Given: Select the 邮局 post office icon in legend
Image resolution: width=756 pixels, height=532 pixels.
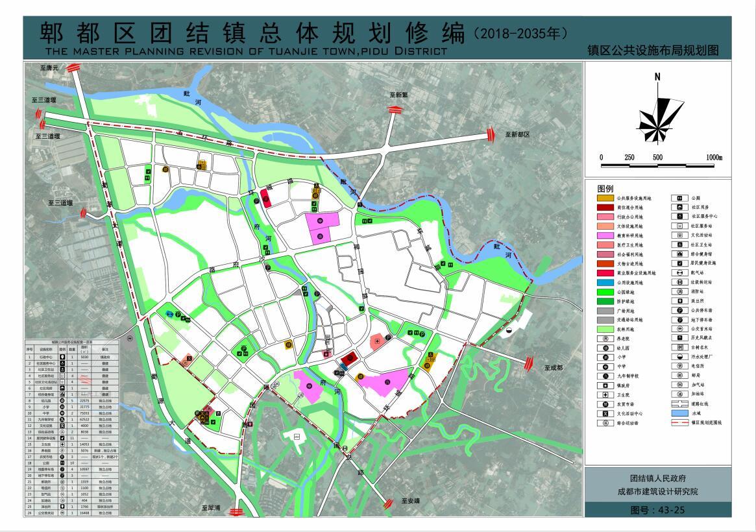Looking at the screenshot, I should click(x=679, y=375).
